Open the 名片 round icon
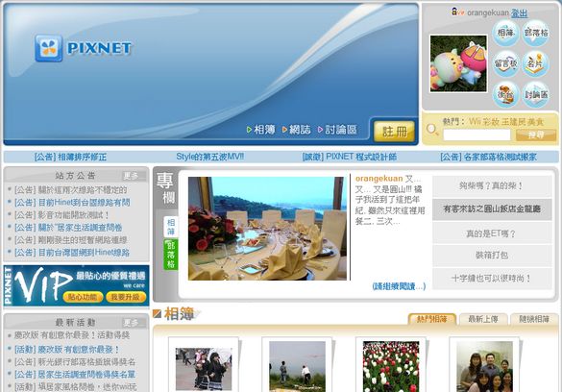 (536, 63)
